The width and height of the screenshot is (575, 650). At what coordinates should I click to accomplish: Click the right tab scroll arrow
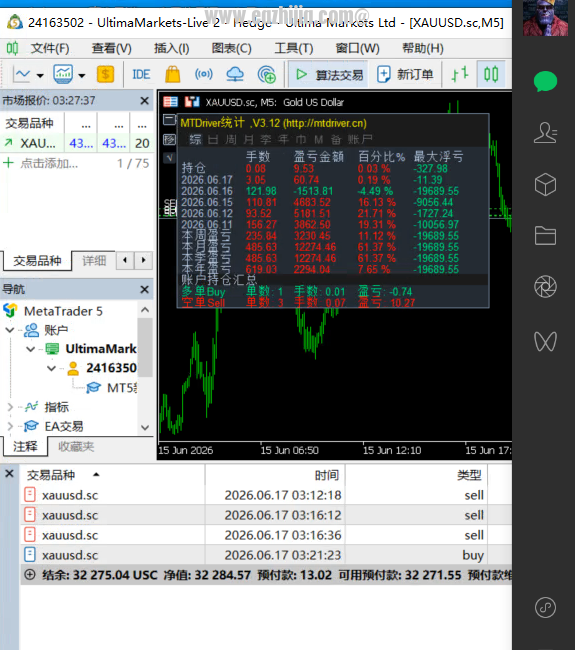[143, 260]
